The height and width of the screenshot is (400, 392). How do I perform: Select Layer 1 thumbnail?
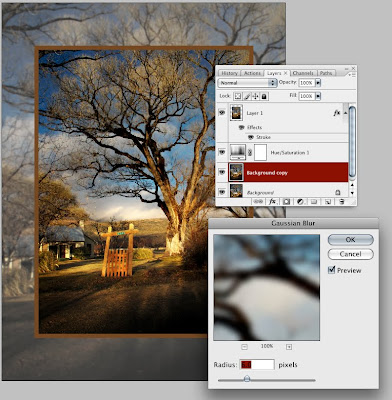tap(236, 113)
